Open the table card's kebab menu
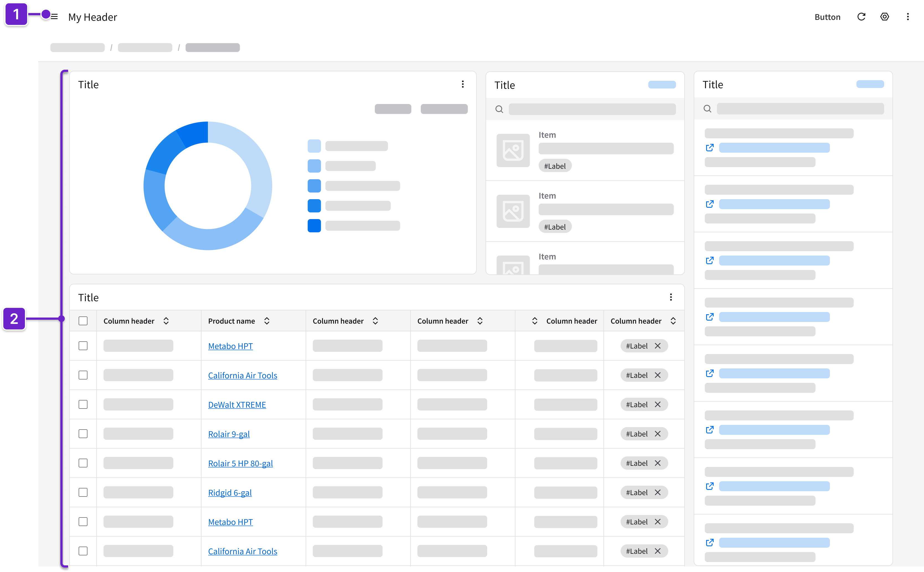Image resolution: width=924 pixels, height=572 pixels. click(671, 297)
